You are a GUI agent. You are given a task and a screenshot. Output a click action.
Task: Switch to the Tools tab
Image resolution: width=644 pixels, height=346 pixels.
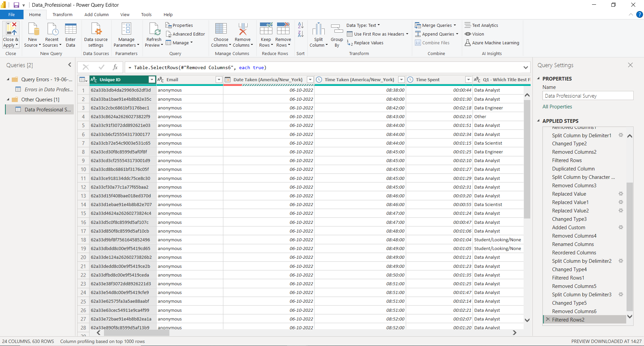click(x=146, y=15)
